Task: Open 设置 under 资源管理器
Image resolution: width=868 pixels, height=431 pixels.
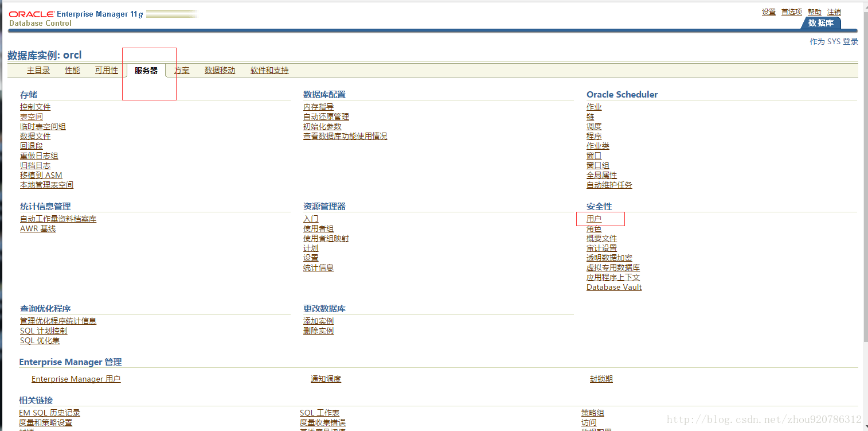Action: tap(311, 258)
